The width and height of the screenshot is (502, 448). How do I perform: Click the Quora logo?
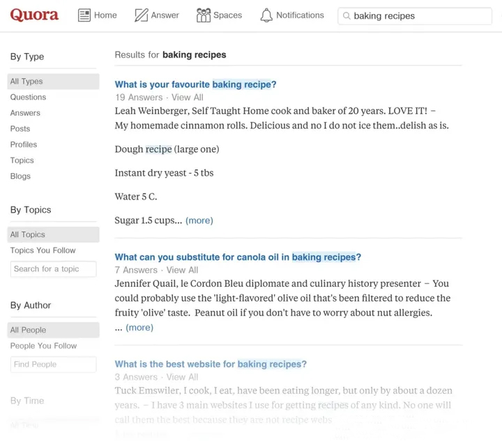coord(34,15)
